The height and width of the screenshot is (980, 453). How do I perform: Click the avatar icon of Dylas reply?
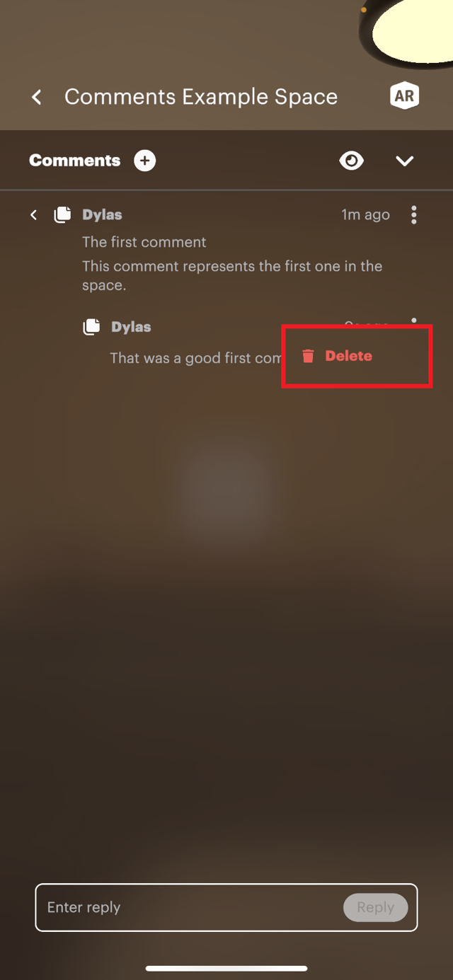pos(92,327)
